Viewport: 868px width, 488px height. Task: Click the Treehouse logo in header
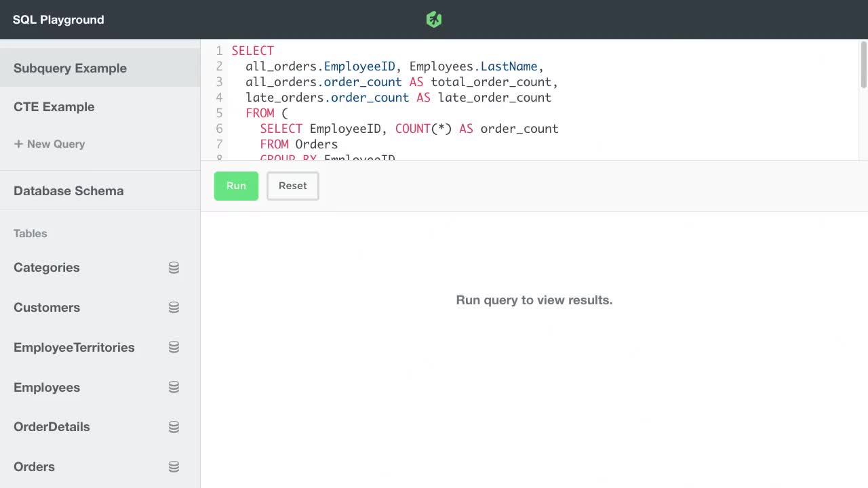click(x=434, y=20)
